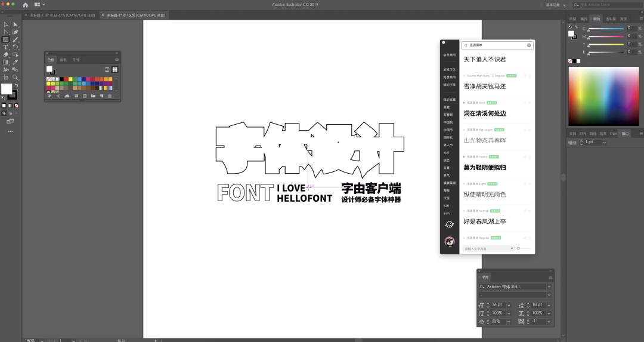Switch swatches panel to list view

pos(107,70)
